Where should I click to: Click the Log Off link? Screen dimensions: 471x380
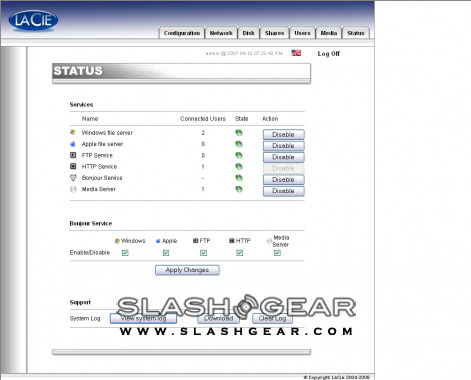[x=328, y=54]
